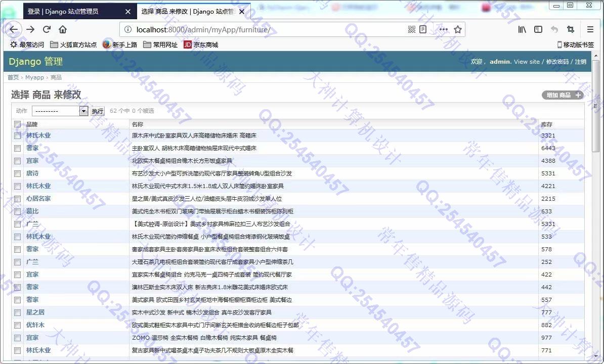Click the 注销 logout link

581,62
